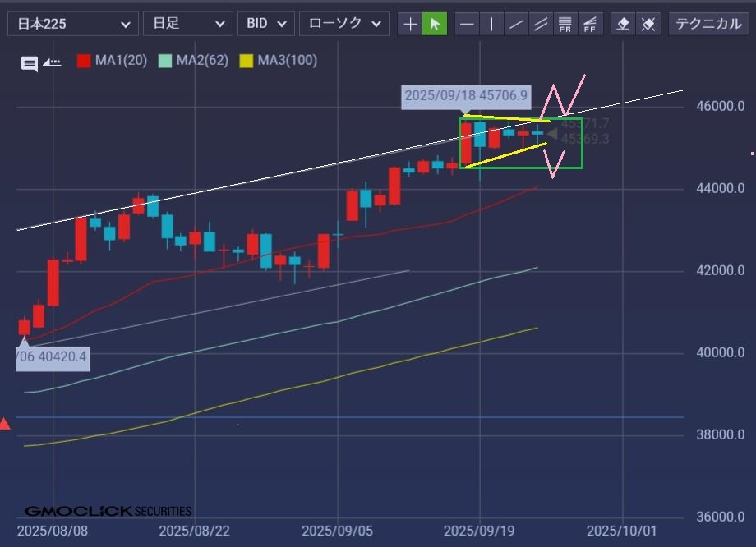Open the ローソク chart type dropdown
Screen dimensions: 756x547
343,24
